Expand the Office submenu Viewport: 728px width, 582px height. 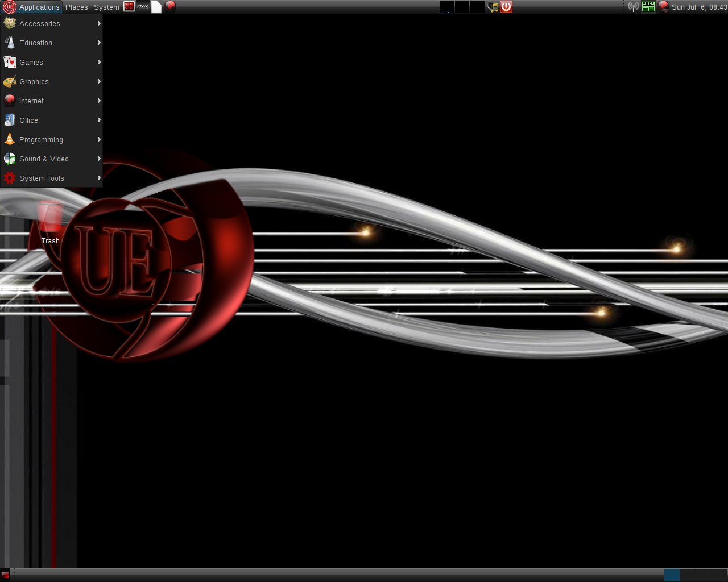(51, 120)
